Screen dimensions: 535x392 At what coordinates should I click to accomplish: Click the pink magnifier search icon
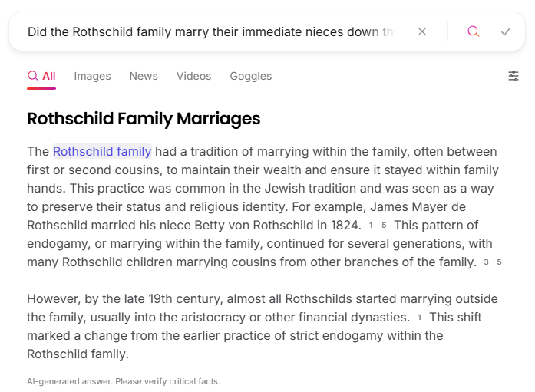474,31
